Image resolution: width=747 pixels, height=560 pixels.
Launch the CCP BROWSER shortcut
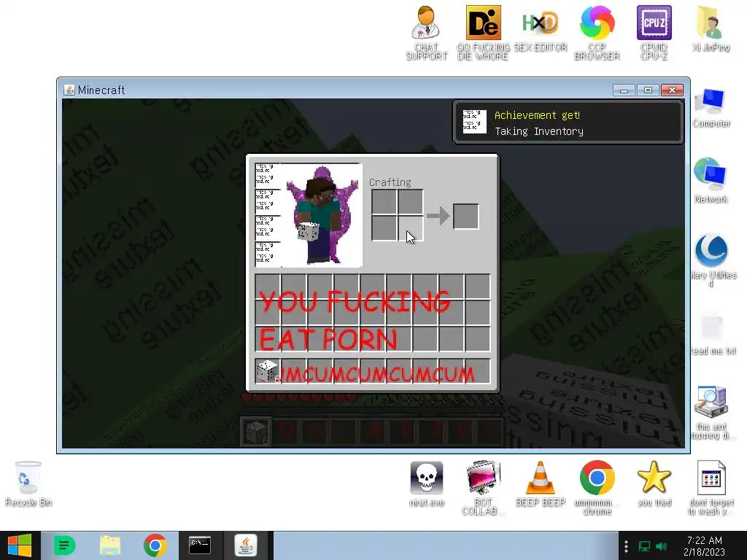point(597,32)
